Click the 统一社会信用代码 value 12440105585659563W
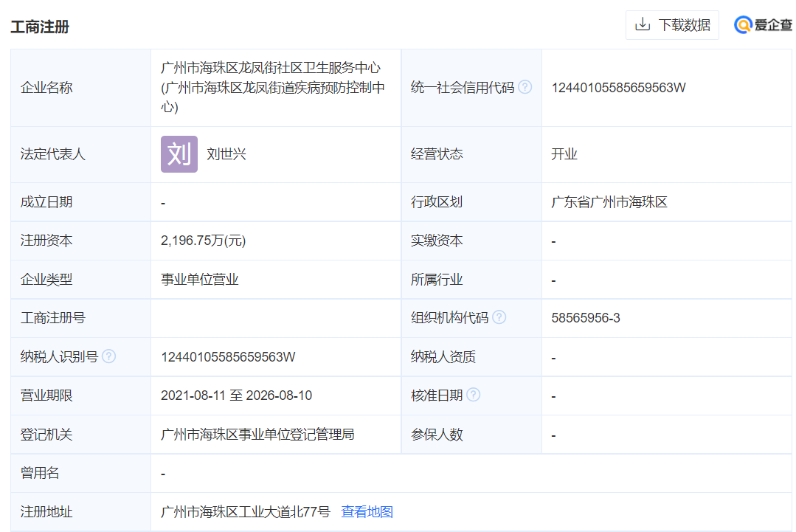This screenshot has height=532, width=796. (618, 88)
